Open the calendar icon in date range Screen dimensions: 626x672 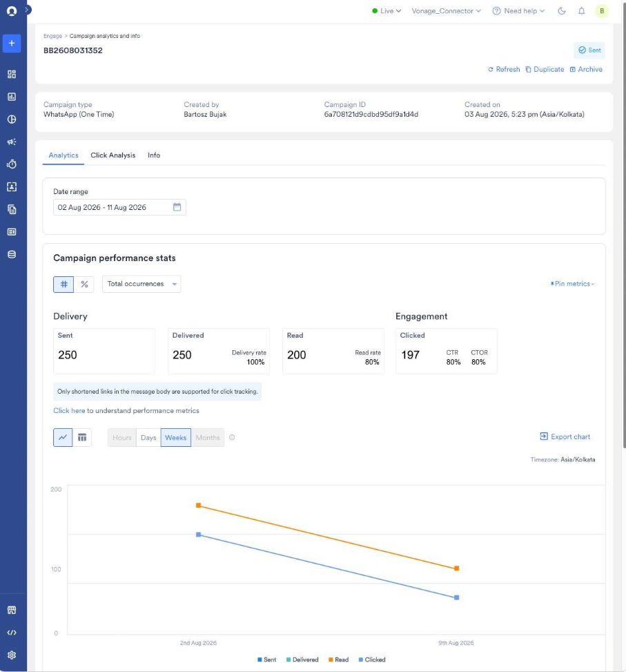pos(177,207)
